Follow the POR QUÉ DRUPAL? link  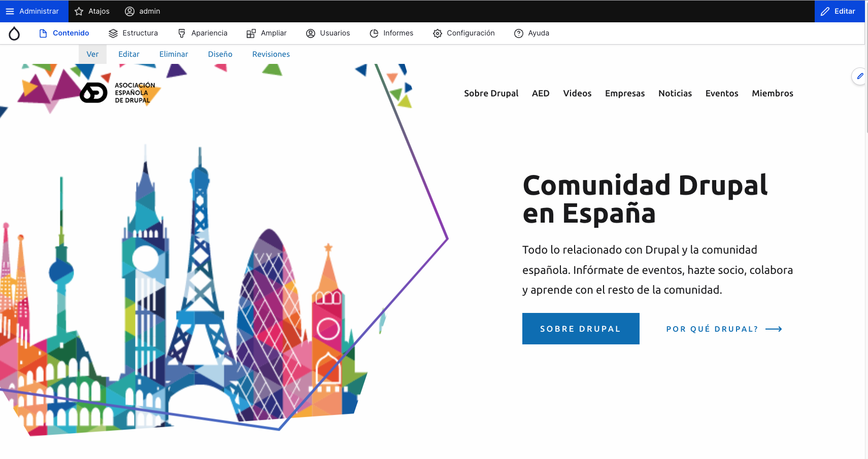[724, 329]
